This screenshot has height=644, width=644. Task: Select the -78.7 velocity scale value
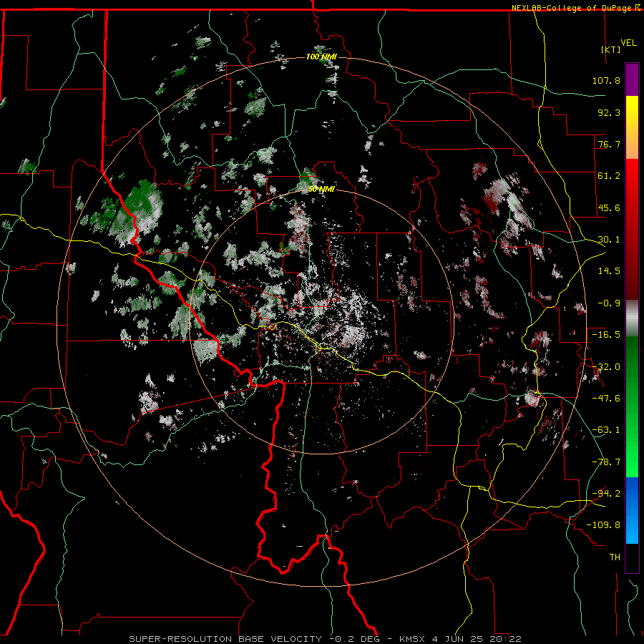[x=606, y=462]
